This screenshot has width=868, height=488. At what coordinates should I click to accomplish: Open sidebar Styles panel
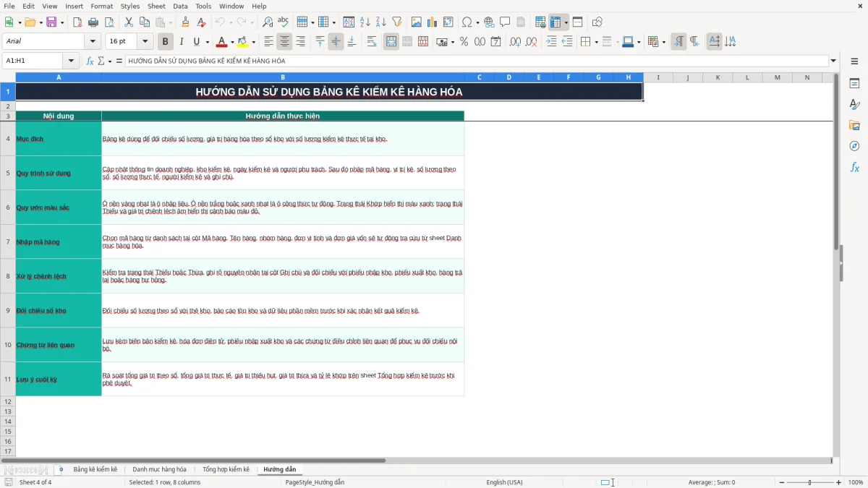pos(854,104)
